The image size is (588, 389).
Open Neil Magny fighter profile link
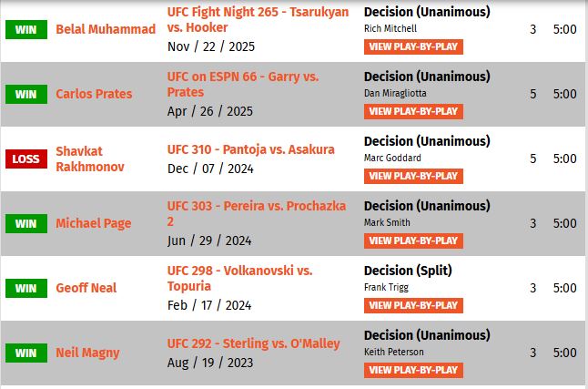tap(87, 353)
